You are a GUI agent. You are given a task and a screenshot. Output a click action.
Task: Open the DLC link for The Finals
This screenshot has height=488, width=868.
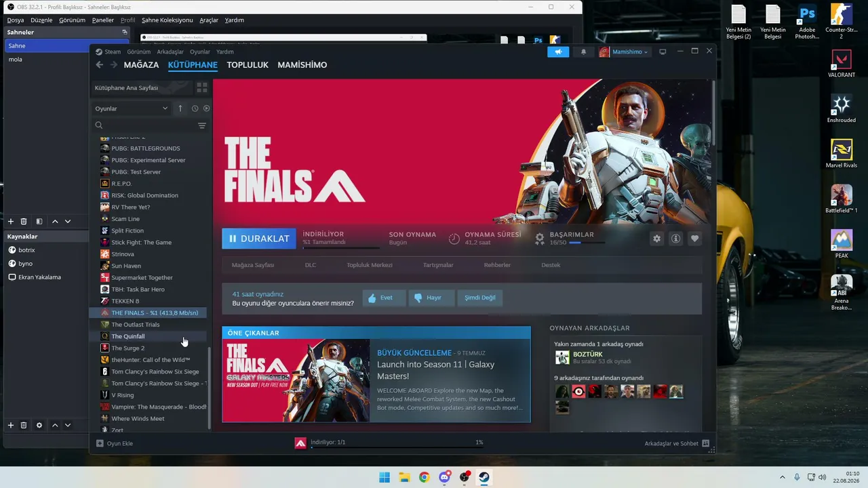point(311,265)
